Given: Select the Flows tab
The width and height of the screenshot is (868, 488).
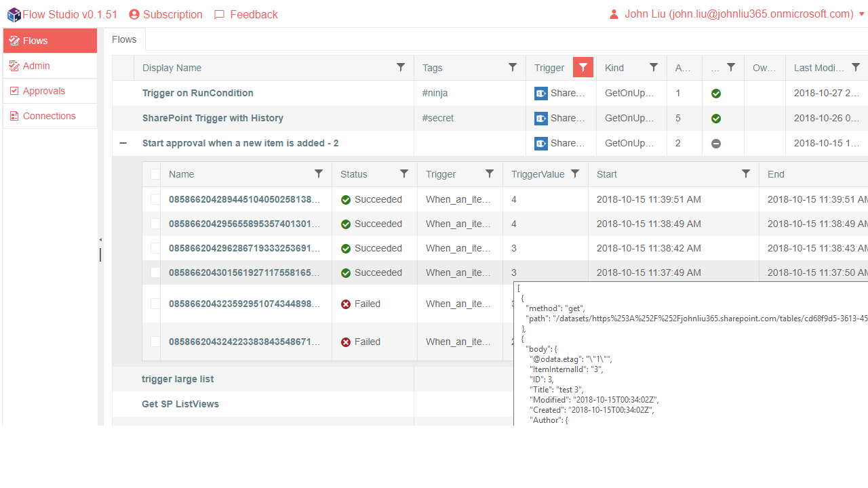Looking at the screenshot, I should [124, 39].
